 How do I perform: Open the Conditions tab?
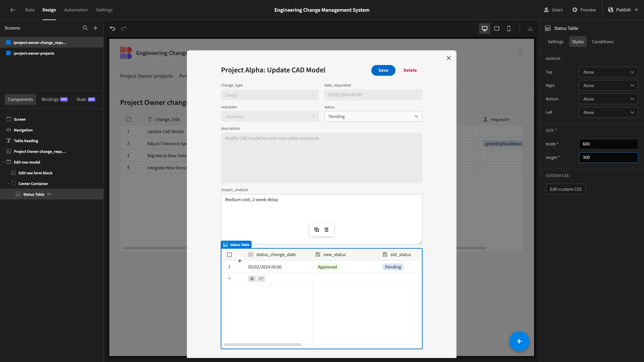[602, 42]
